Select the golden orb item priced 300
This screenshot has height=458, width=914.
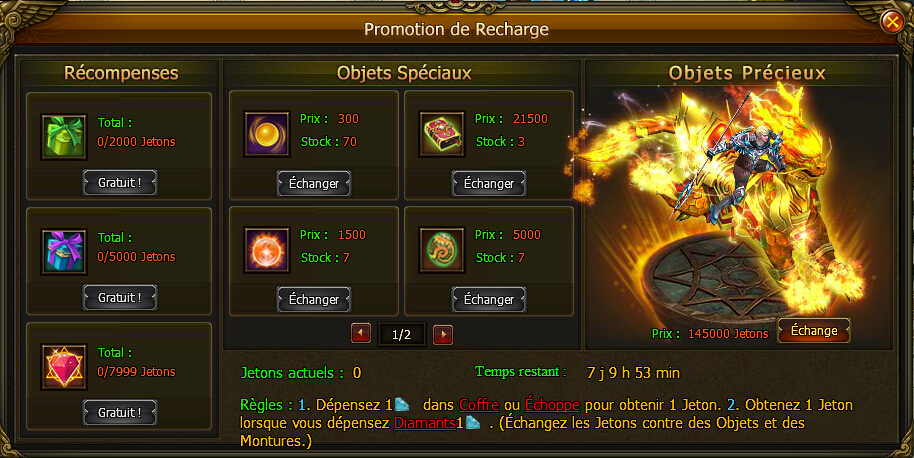[x=267, y=135]
